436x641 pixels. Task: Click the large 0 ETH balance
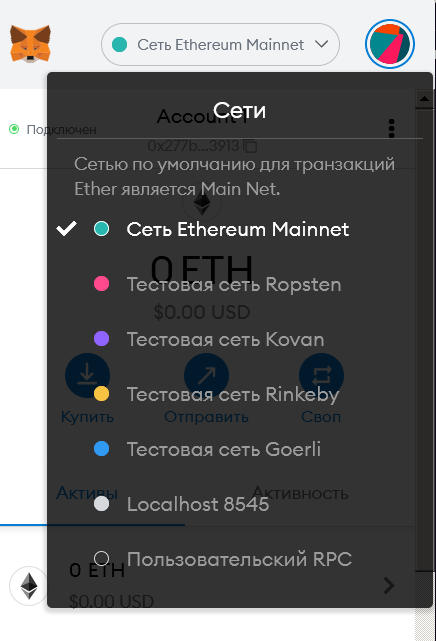pos(202,270)
